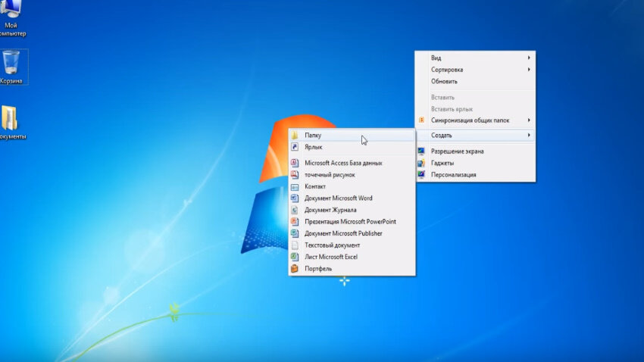Open Гаджеты from the context menu
Screen dimensions: 644x362
475,163
